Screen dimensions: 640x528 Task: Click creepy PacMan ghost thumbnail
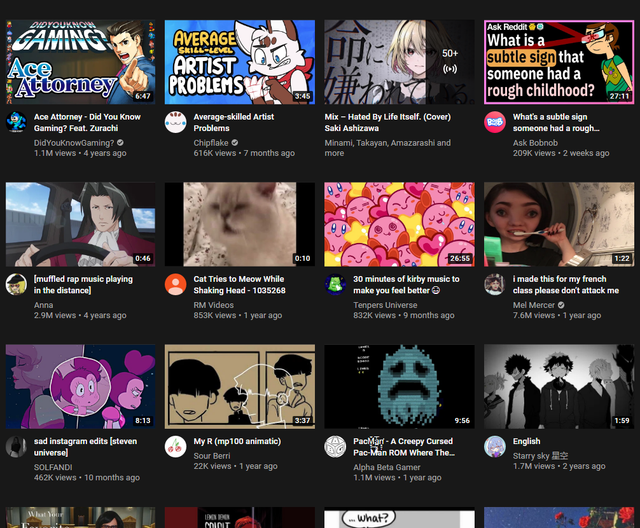399,387
